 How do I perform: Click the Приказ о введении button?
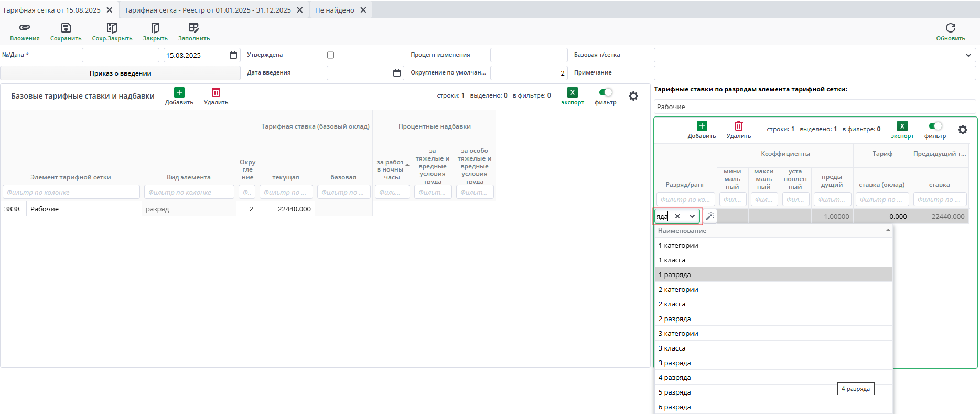120,73
